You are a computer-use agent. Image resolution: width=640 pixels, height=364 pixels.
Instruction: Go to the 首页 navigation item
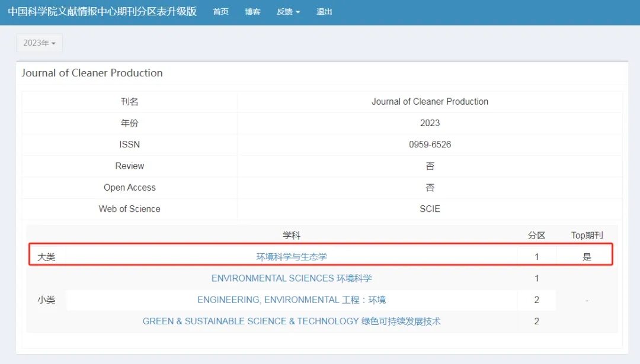tap(220, 12)
